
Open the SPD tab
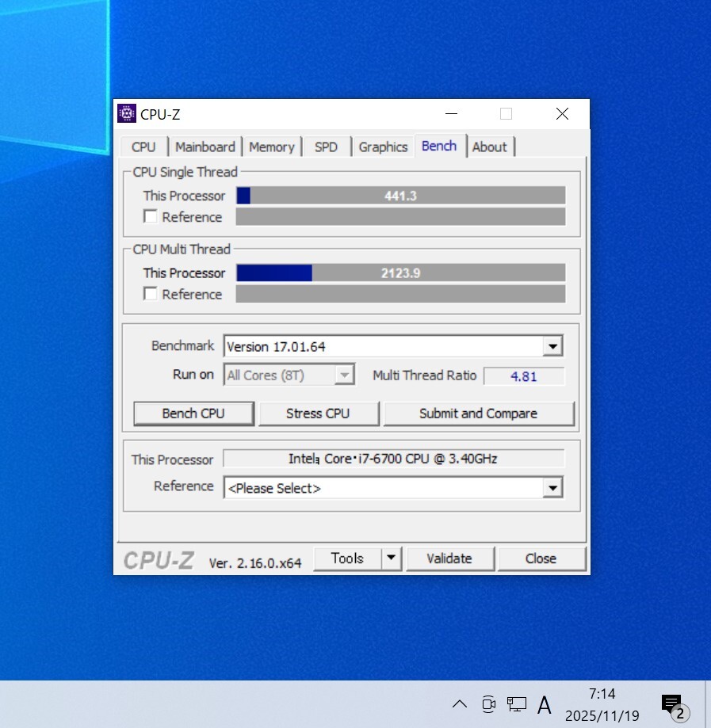[x=326, y=147]
